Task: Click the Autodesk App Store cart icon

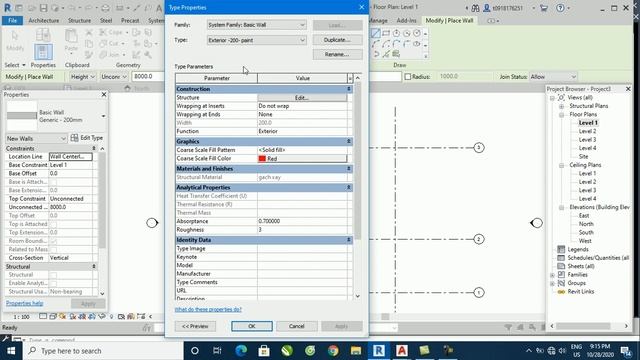Action: (543, 8)
